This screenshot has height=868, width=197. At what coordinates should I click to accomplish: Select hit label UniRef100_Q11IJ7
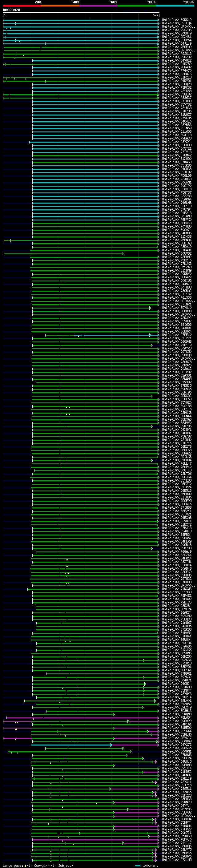click(177, 843)
